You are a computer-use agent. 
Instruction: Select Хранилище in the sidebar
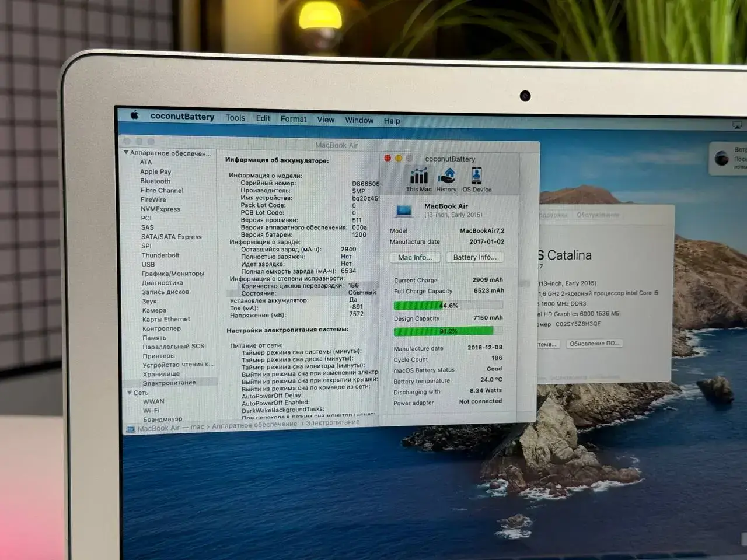pos(161,374)
